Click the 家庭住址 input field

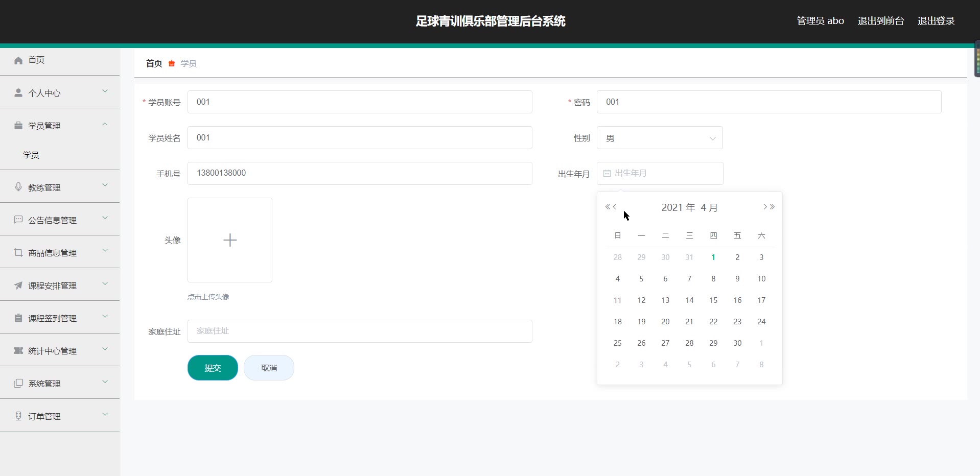click(x=360, y=331)
